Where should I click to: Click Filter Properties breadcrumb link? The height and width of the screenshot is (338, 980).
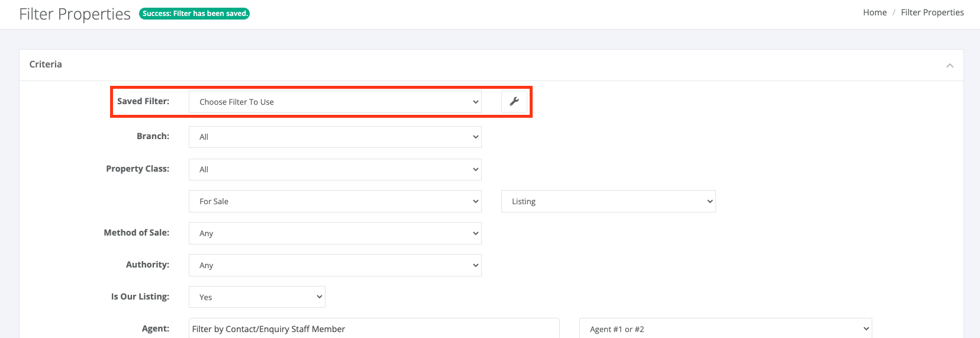click(x=932, y=12)
